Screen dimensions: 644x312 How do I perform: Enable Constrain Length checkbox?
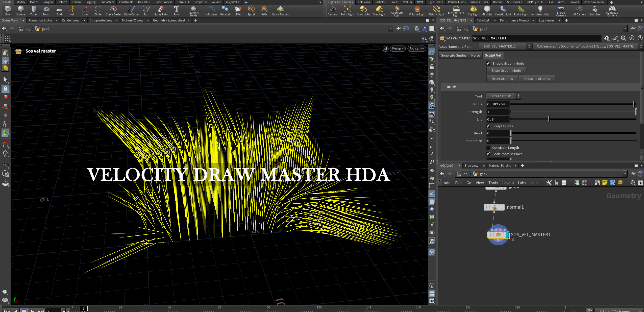488,148
